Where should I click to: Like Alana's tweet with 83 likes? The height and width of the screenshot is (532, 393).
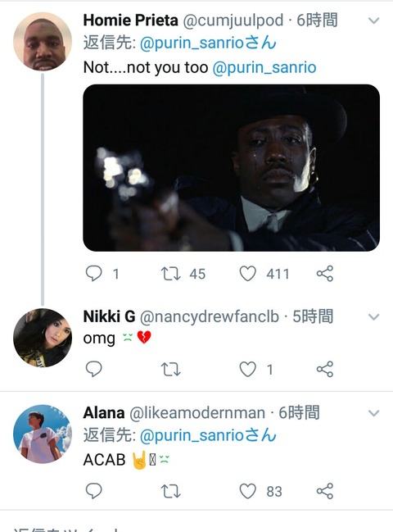[247, 491]
